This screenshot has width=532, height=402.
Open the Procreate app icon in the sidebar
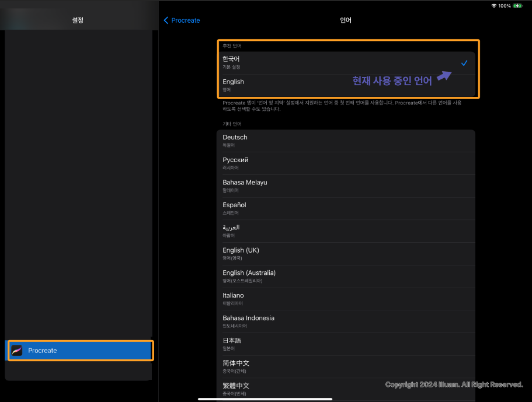(16, 350)
